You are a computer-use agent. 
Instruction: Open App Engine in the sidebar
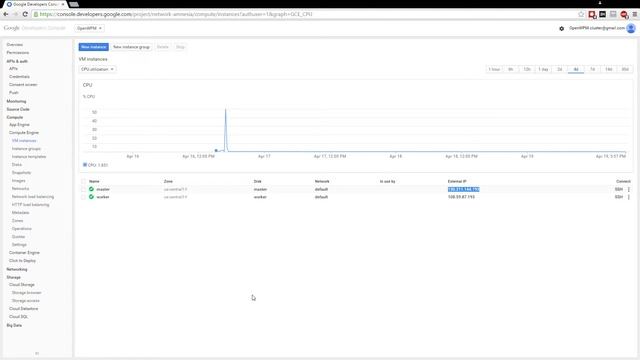(x=19, y=124)
